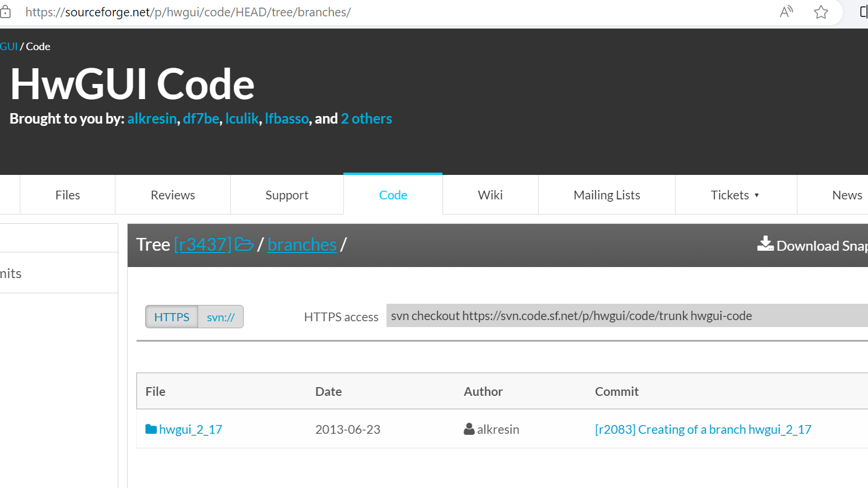
Task: Click the Commit column header
Action: (x=617, y=391)
